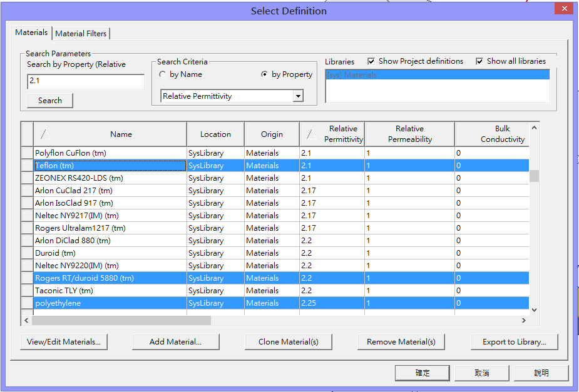
Task: Close the Select Definition dialog
Action: coord(564,9)
